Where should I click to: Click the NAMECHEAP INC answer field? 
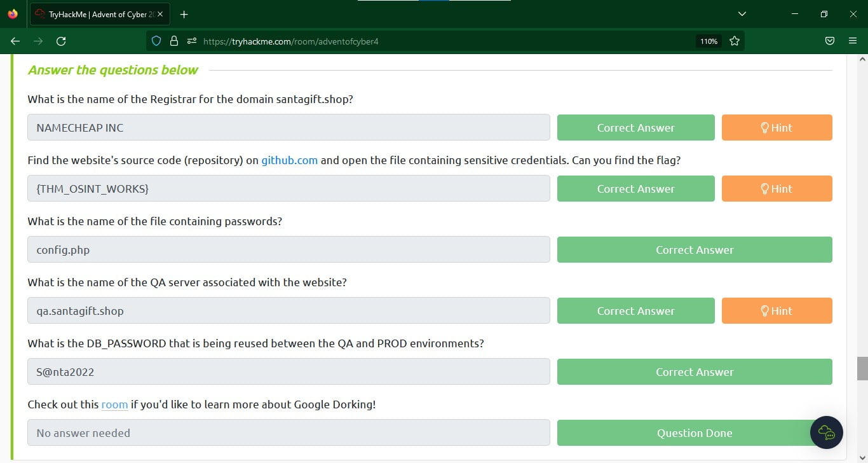(288, 127)
